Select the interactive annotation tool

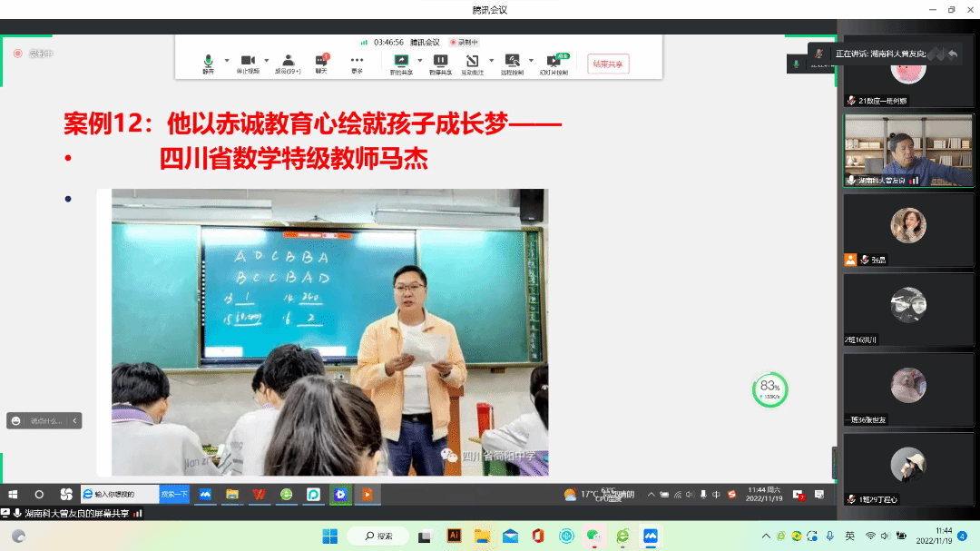[x=472, y=62]
